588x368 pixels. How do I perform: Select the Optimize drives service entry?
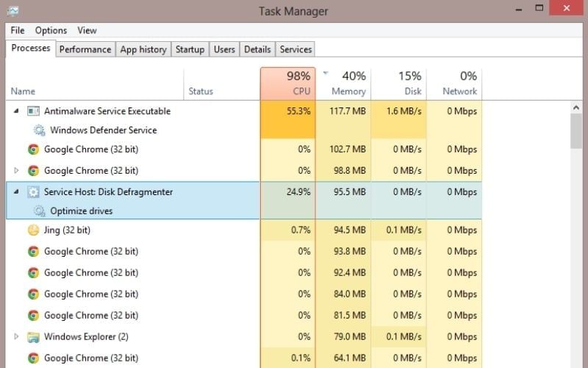point(82,211)
